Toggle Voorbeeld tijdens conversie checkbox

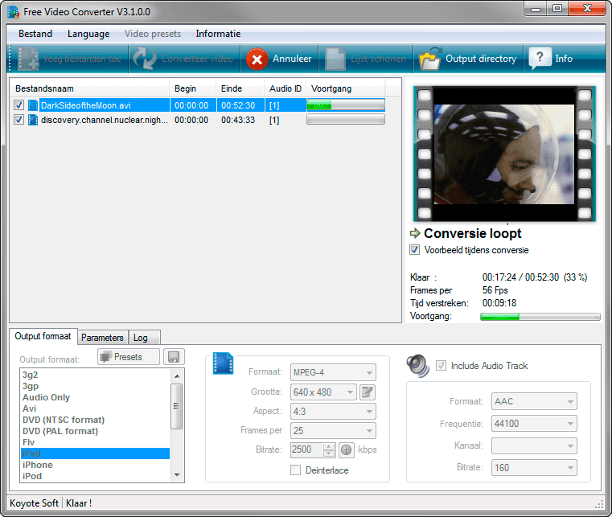pos(415,250)
